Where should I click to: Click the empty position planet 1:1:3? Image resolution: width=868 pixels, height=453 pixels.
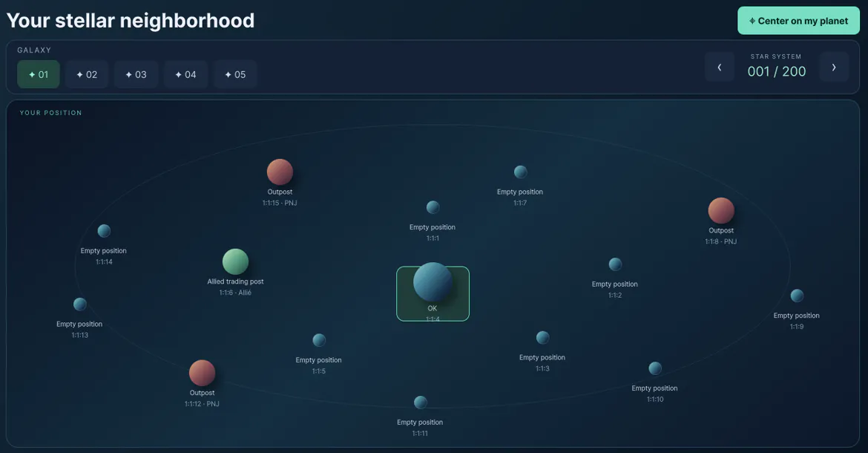coord(542,337)
